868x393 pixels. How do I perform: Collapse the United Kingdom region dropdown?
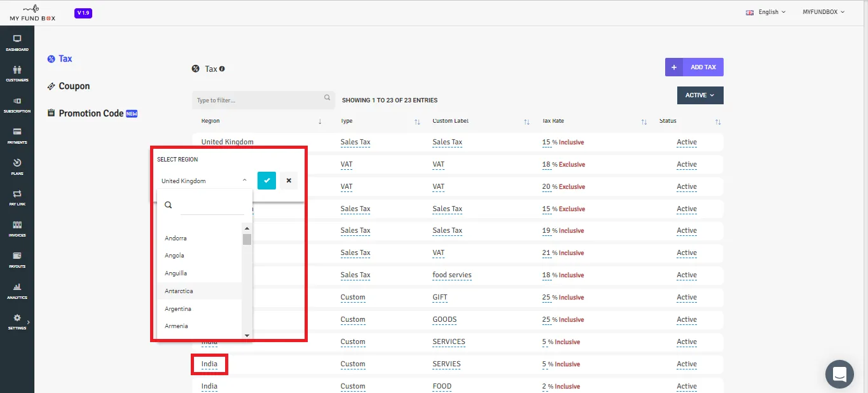(204, 181)
